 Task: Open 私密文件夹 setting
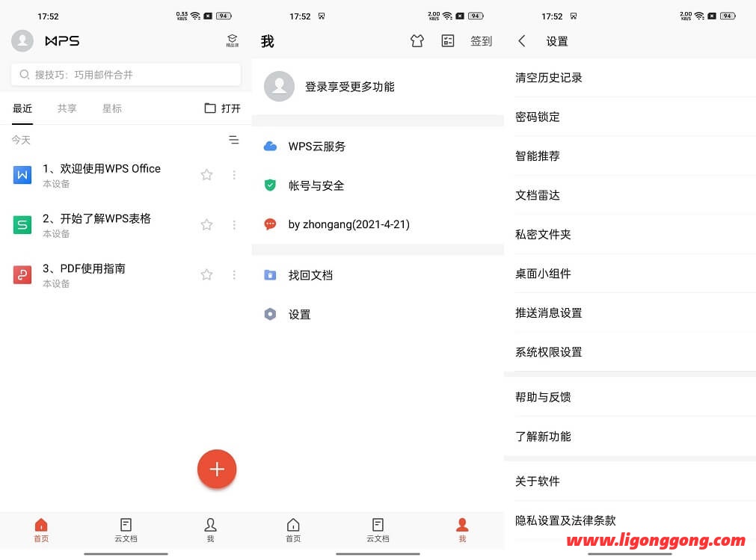tap(630, 234)
